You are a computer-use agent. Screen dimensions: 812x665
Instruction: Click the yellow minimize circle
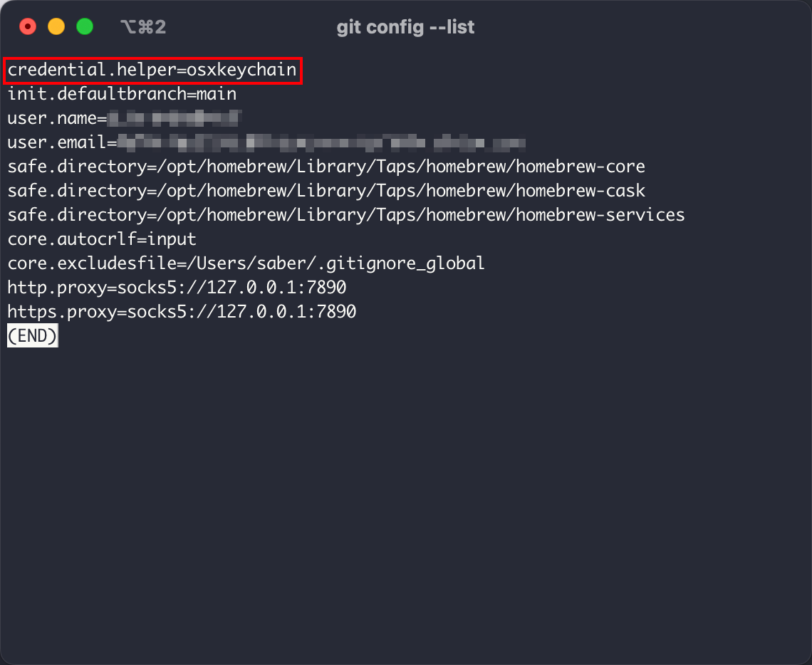click(x=56, y=26)
